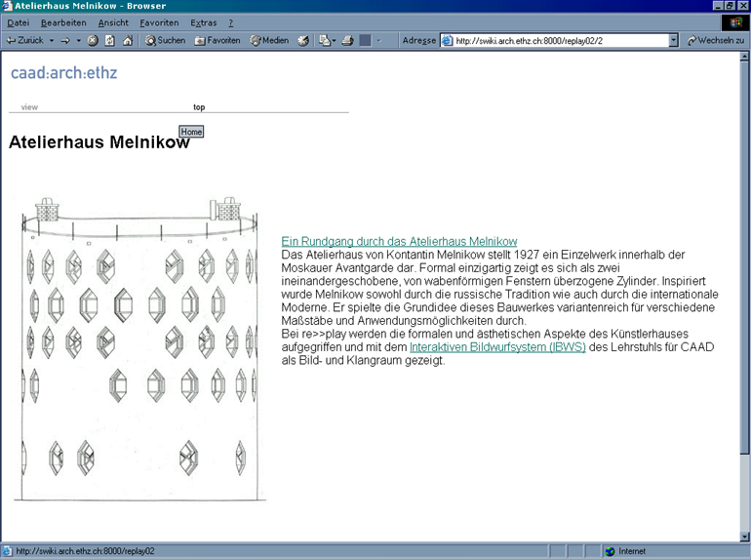Click the Zurück back button
Screen dimensions: 751x560
pos(24,40)
